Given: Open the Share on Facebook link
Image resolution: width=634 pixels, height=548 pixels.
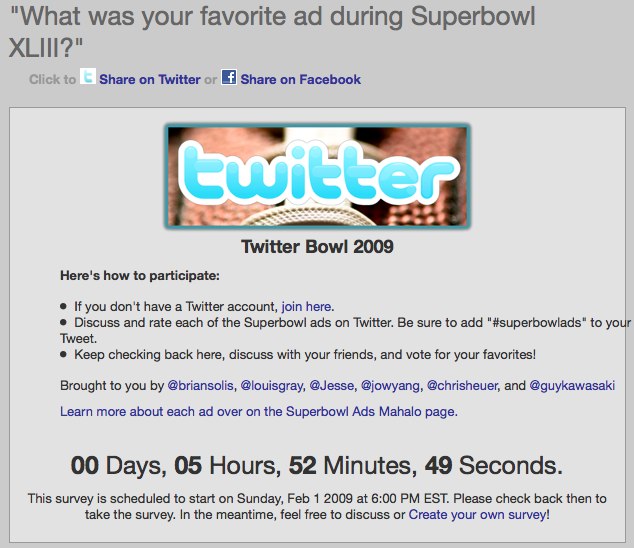Looking at the screenshot, I should (x=300, y=79).
